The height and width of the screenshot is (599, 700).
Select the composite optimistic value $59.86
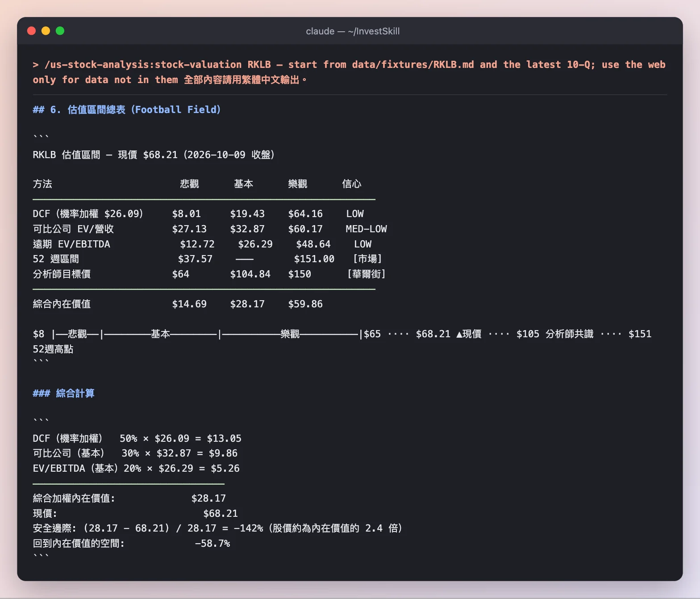click(305, 304)
